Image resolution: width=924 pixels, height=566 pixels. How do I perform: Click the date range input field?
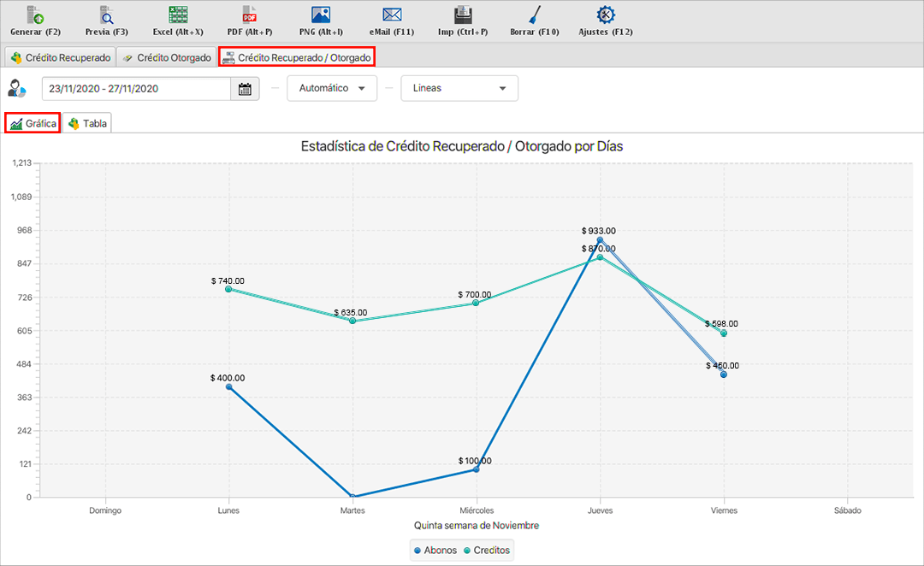pos(136,89)
